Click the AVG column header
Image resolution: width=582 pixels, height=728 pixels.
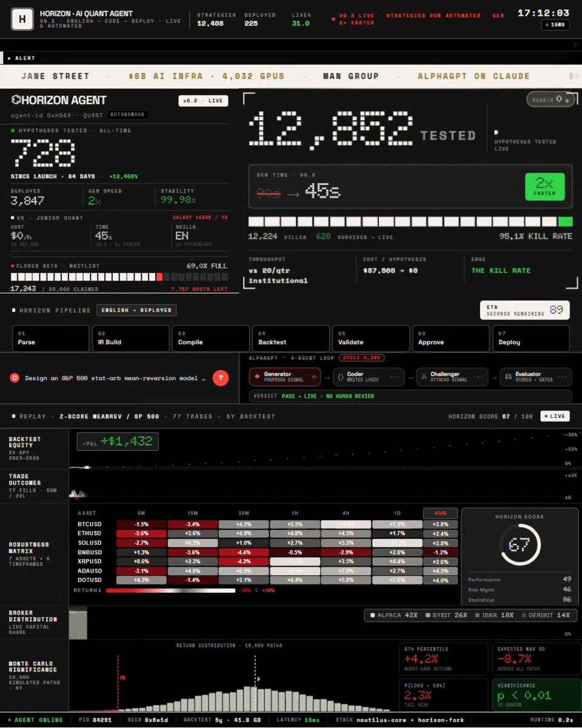(x=441, y=513)
